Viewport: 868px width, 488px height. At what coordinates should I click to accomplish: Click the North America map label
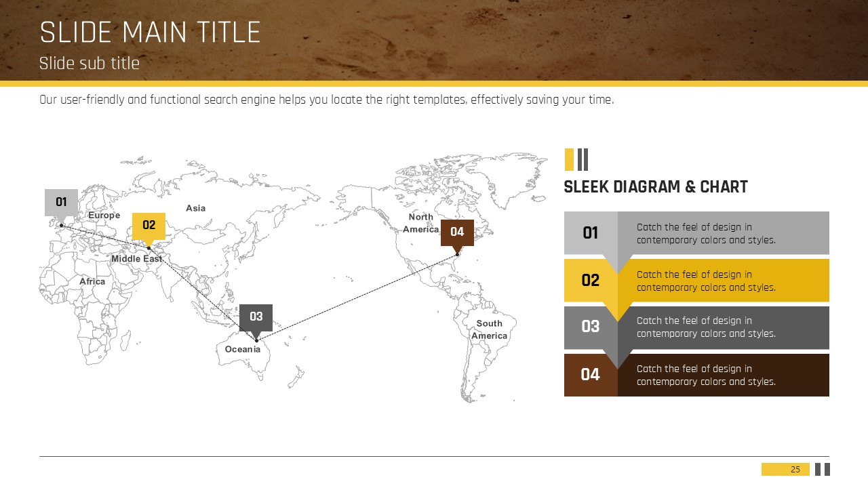420,223
